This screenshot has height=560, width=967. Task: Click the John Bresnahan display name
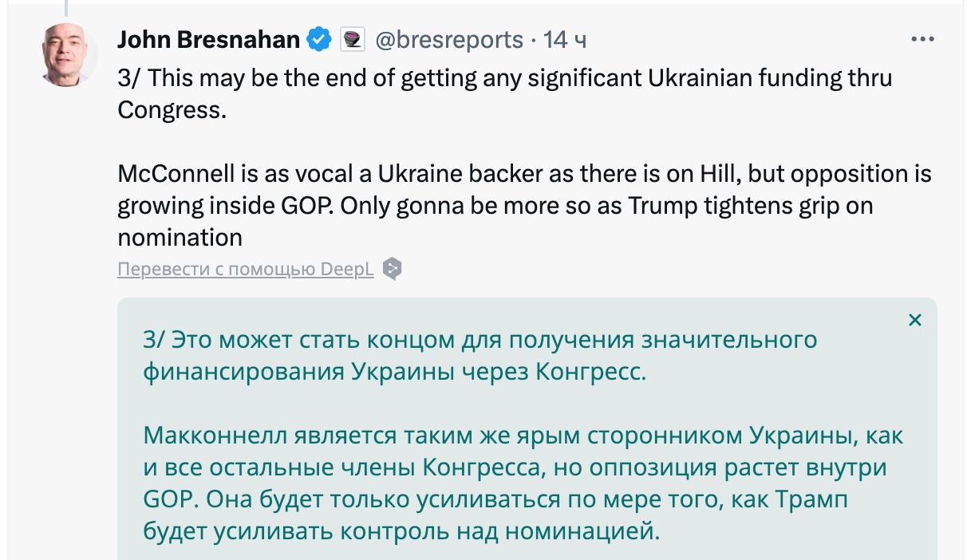pyautogui.click(x=209, y=39)
